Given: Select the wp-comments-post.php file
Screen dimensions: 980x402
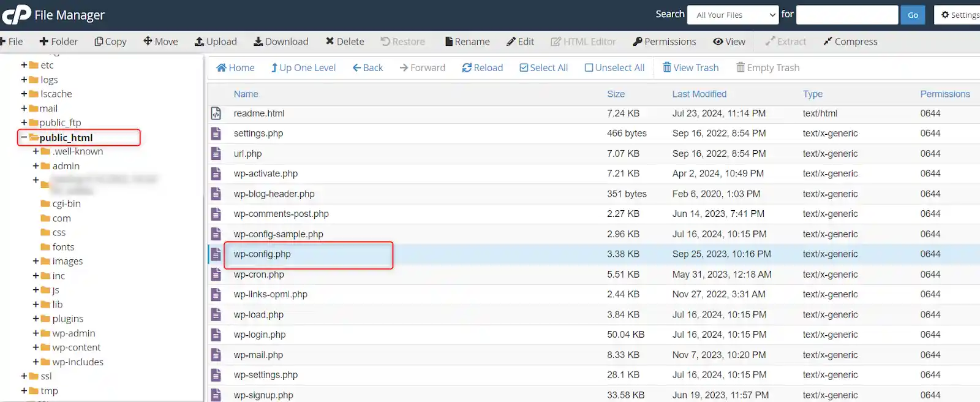Looking at the screenshot, I should point(281,214).
